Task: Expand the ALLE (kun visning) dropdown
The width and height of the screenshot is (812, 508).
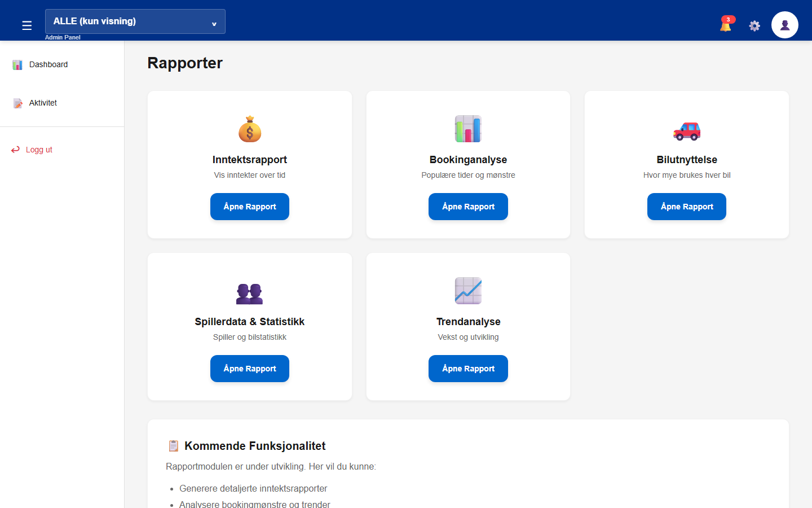Action: [x=135, y=21]
